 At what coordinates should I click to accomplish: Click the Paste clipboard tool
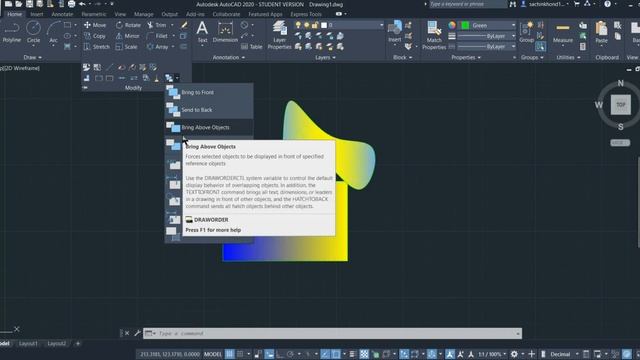coord(601,32)
